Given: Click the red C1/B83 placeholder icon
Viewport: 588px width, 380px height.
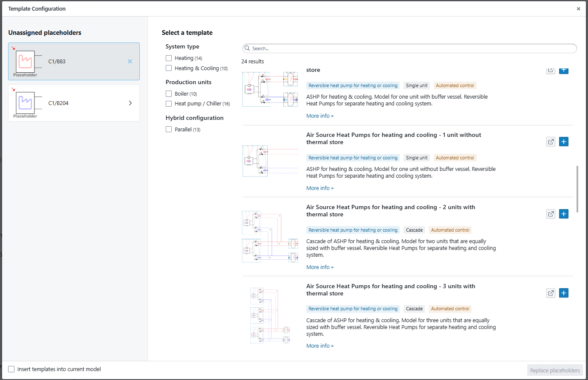Looking at the screenshot, I should coord(25,62).
